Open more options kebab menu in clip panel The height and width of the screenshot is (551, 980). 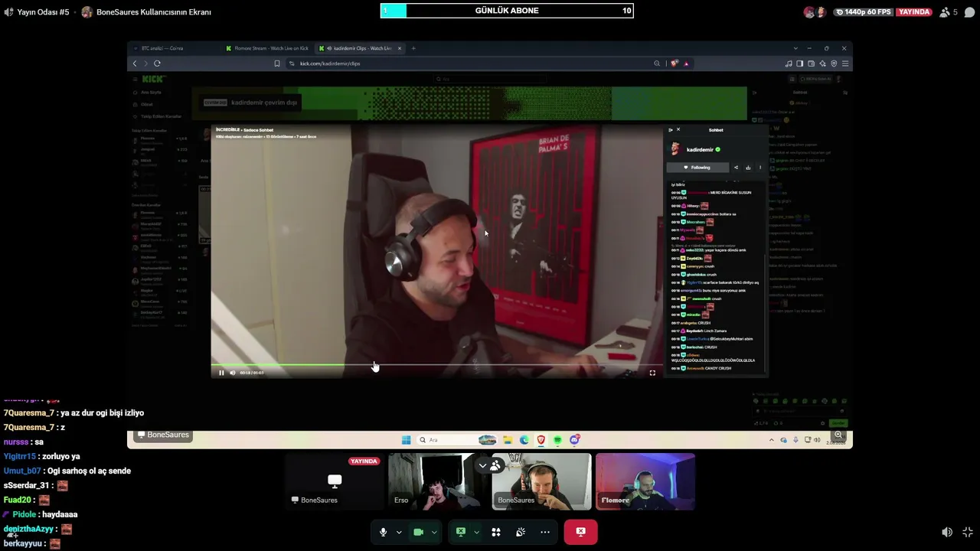(760, 168)
